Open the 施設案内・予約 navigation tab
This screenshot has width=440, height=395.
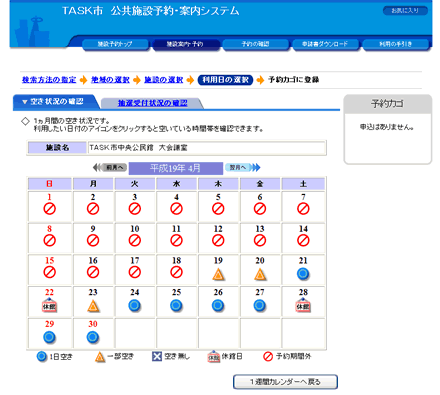click(185, 44)
